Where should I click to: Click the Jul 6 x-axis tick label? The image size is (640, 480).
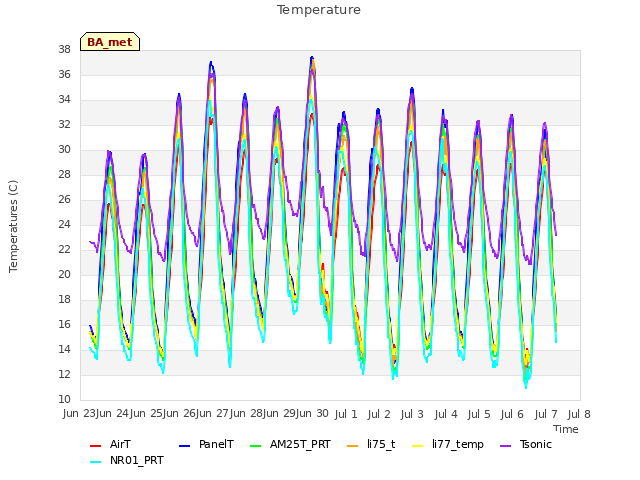(x=512, y=414)
